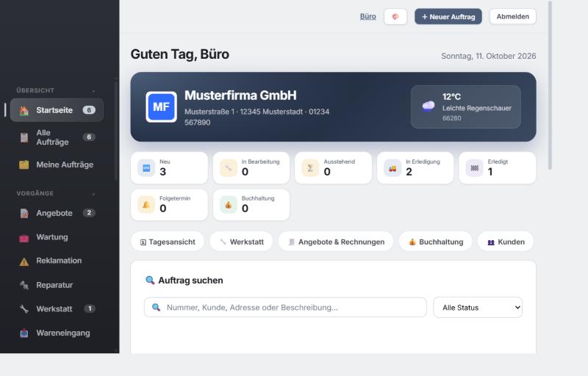
Task: Open Reparatur in the sidebar
Action: click(x=57, y=286)
